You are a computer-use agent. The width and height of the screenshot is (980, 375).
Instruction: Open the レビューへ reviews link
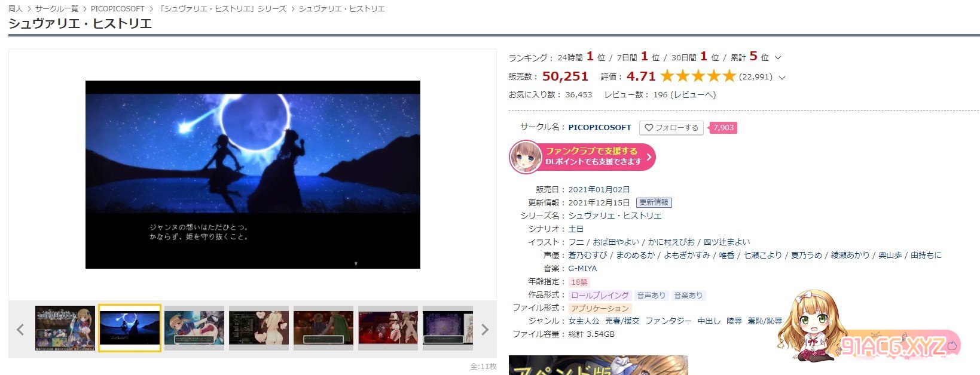click(693, 94)
